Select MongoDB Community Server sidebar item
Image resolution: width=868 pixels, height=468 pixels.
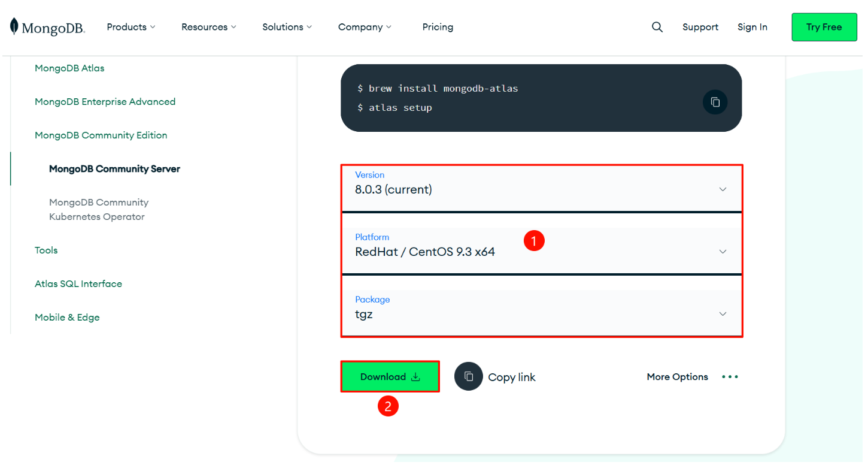(114, 169)
